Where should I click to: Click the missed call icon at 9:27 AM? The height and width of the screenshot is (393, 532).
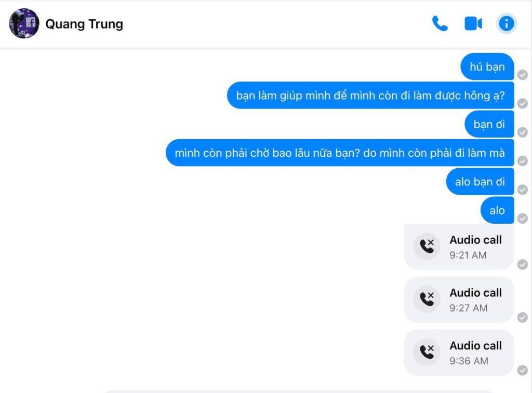tap(427, 300)
